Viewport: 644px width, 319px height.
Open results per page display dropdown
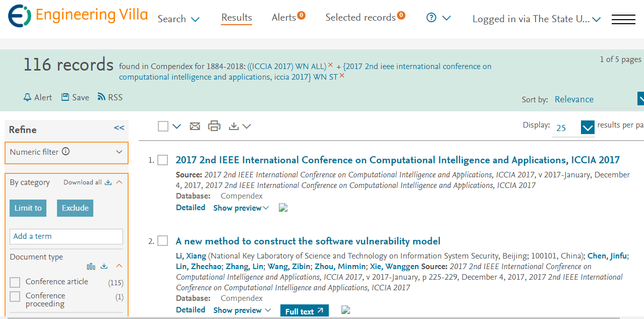[x=573, y=128]
